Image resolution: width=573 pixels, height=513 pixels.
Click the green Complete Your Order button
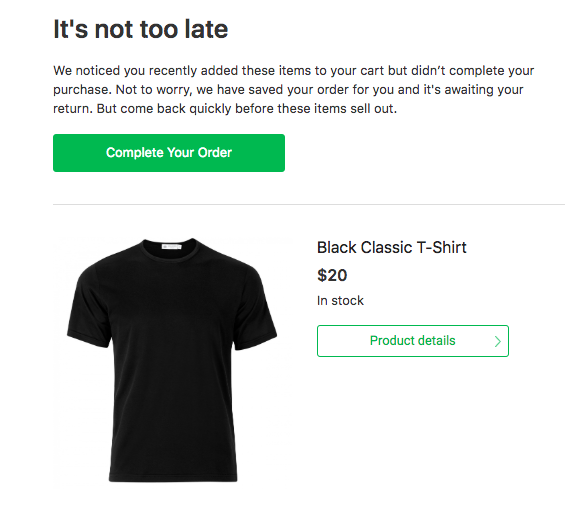[169, 153]
